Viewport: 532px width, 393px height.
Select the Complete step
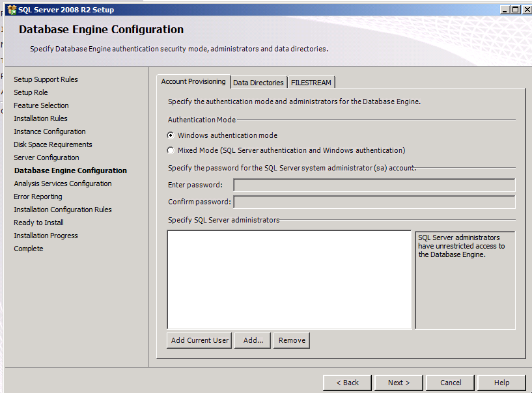(x=29, y=249)
